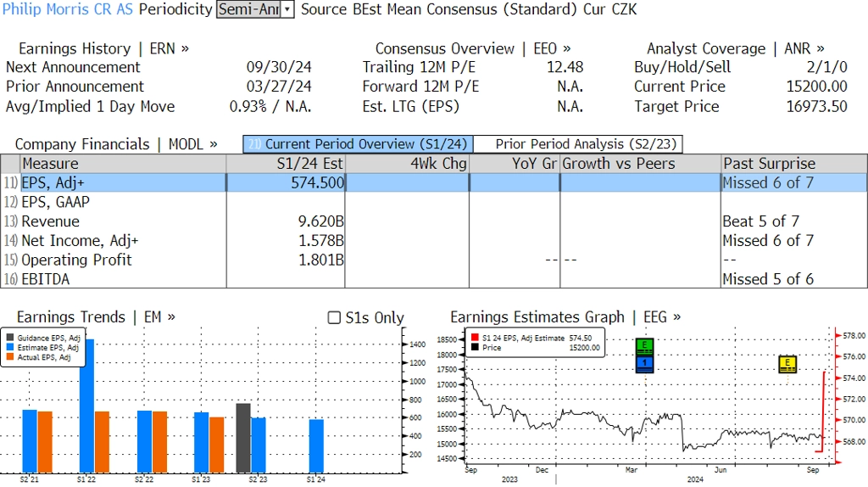Select the EPS, Adj+ row

coord(434,182)
